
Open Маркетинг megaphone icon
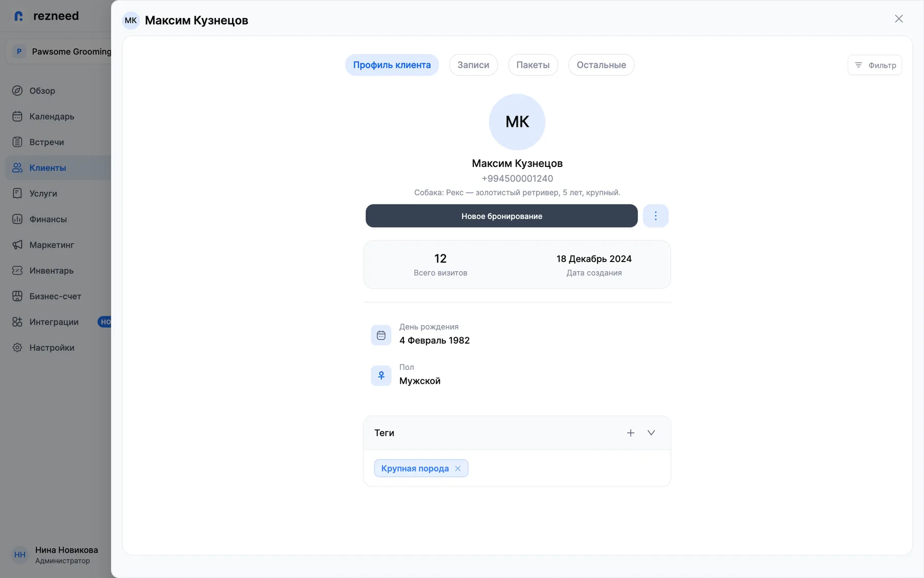coord(17,245)
